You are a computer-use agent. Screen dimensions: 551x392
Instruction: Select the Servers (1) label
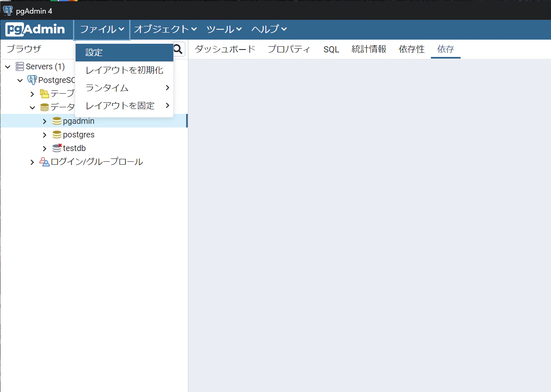45,66
